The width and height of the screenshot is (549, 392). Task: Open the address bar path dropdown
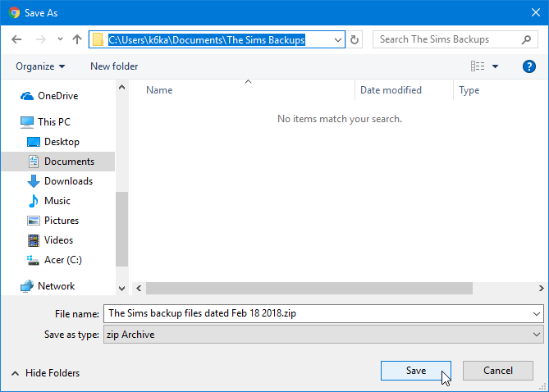[338, 40]
